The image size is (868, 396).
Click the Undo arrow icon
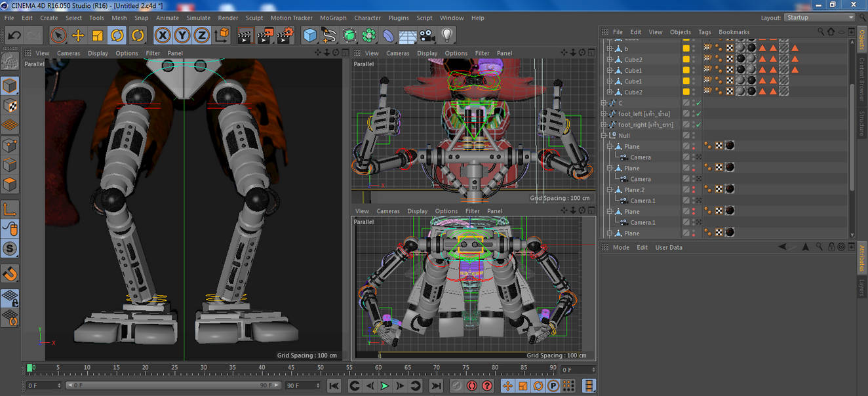coord(14,35)
